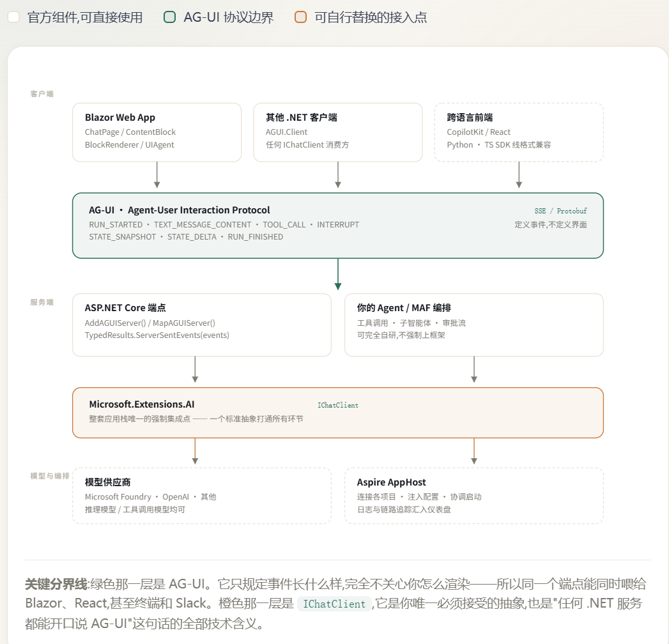This screenshot has height=644, width=669.
Task: Click 定义事件,不定义界面 caption
Action: tap(550, 224)
